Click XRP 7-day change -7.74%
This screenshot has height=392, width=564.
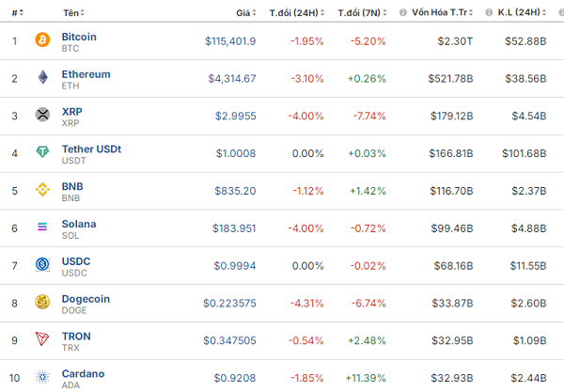(369, 117)
